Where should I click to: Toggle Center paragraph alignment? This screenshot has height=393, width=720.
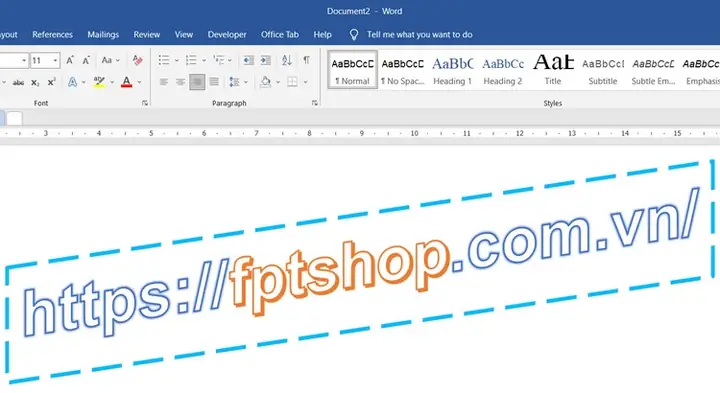[180, 82]
